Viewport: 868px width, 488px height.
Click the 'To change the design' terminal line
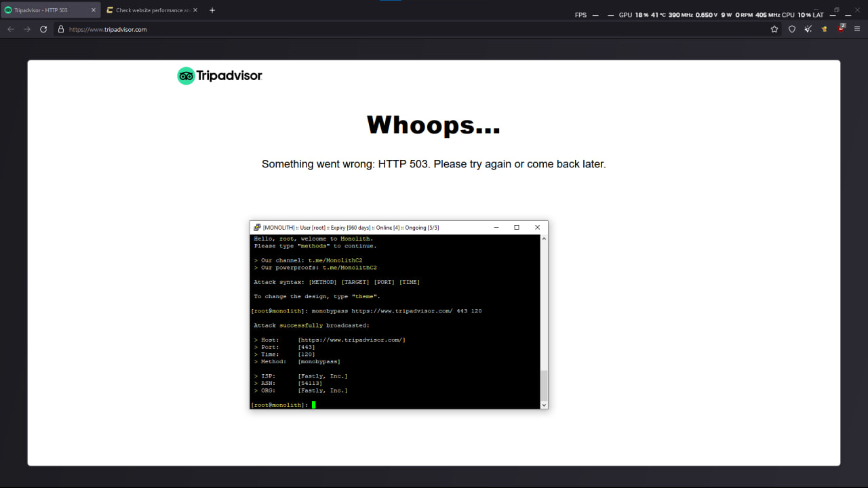[x=317, y=296]
